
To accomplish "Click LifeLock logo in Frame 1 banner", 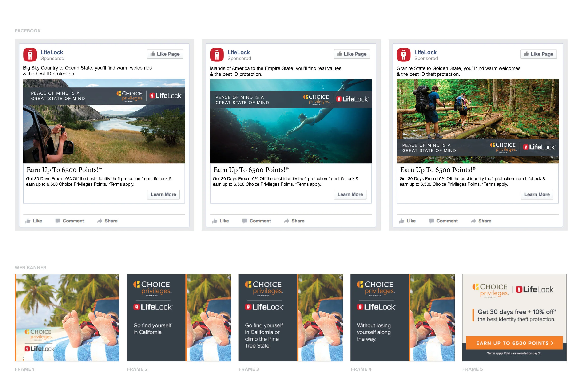I will coord(40,348).
